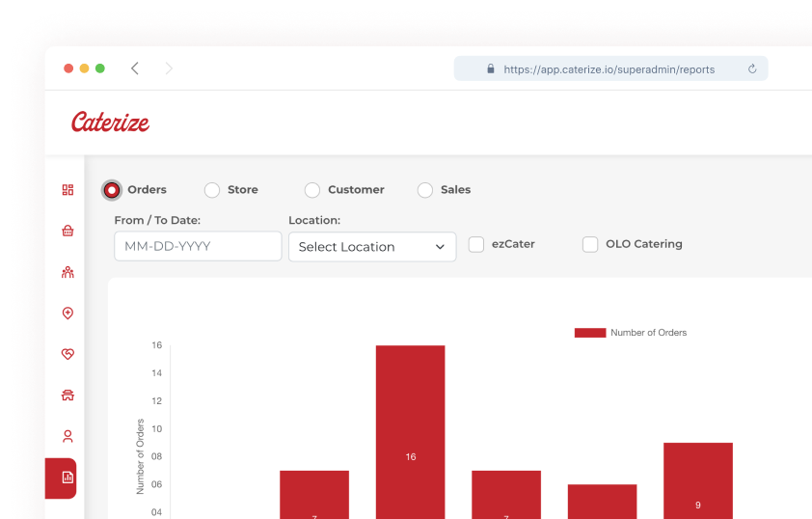The height and width of the screenshot is (519, 812).
Task: Select the reports chart icon in sidebar
Action: point(68,478)
